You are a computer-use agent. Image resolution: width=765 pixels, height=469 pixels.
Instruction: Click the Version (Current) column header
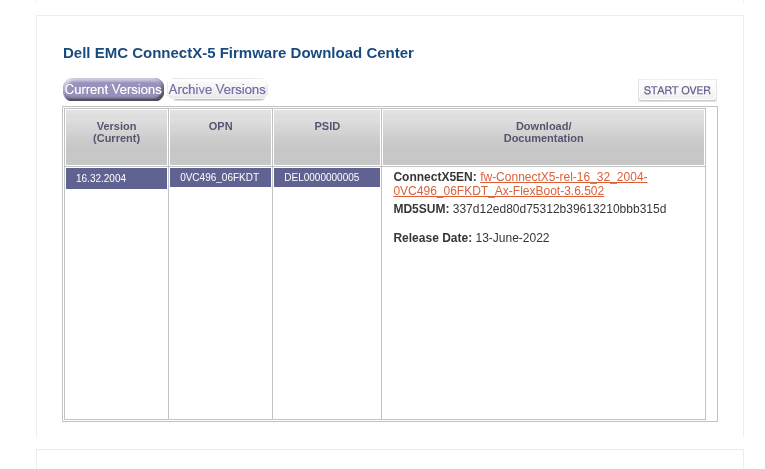point(116,133)
